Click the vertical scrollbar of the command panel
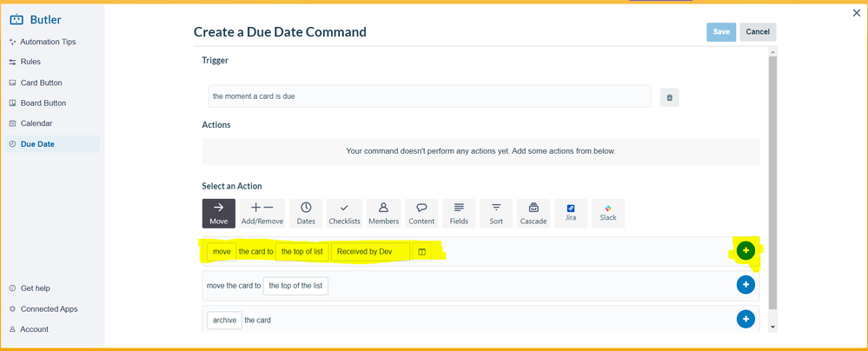The width and height of the screenshot is (868, 351). pyautogui.click(x=772, y=182)
